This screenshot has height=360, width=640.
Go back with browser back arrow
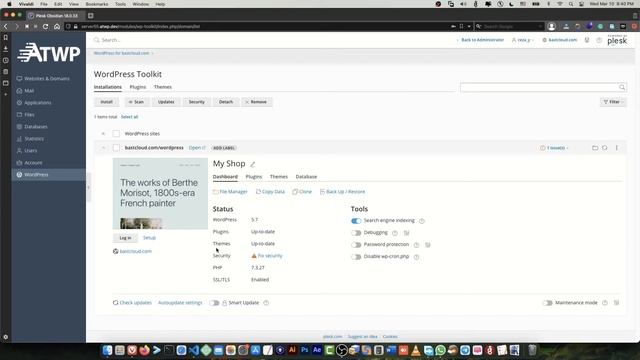[6, 27]
